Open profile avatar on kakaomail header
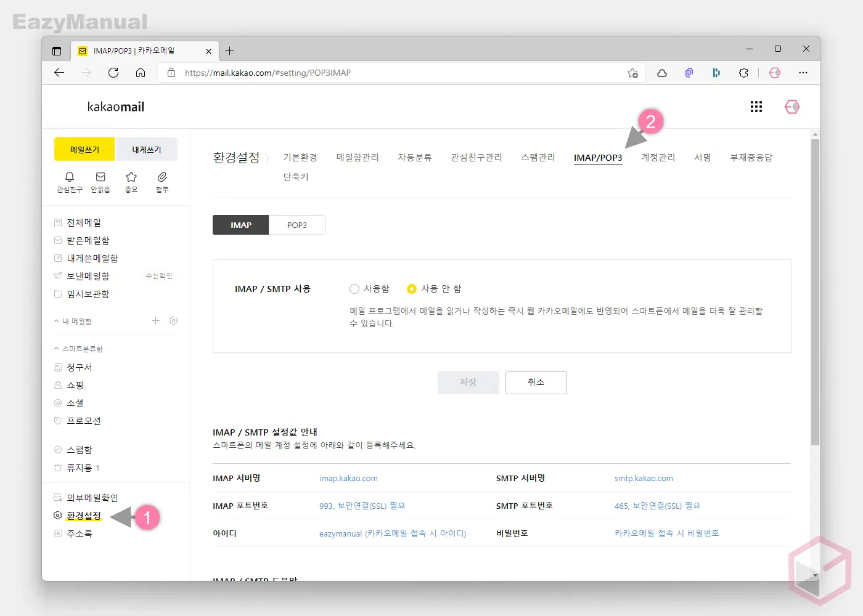The height and width of the screenshot is (616, 863). (x=792, y=107)
